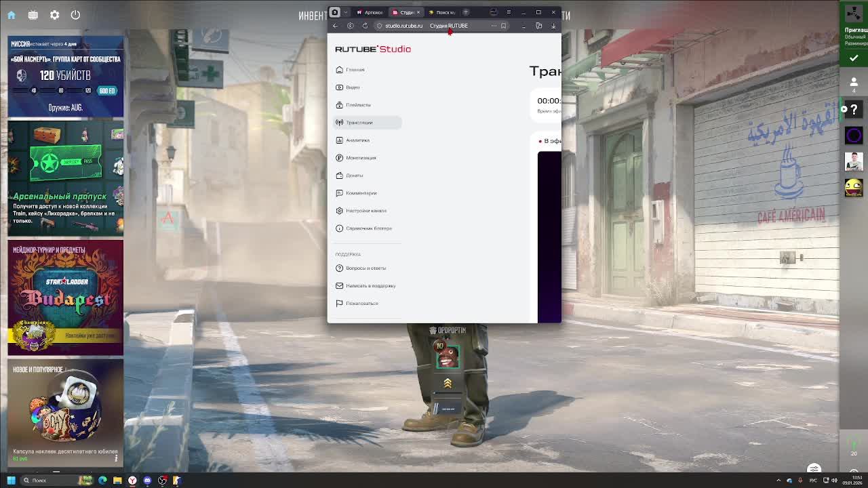Open the CS2 inventory crate icon
The height and width of the screenshot is (488, 868).
[33, 15]
